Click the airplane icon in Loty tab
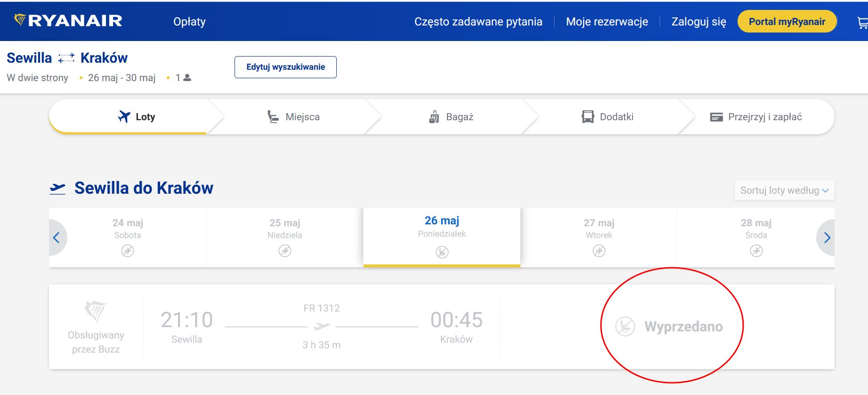This screenshot has width=868, height=395. coord(124,116)
